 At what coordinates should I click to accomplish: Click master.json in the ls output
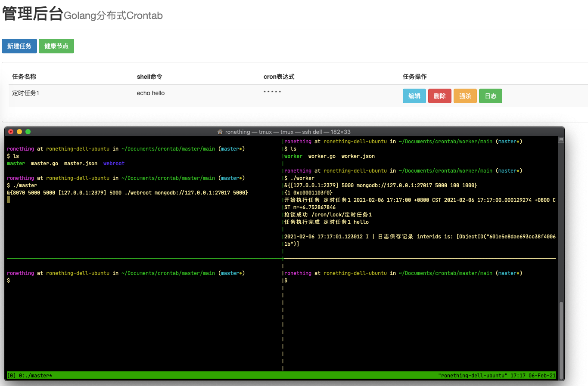(x=81, y=164)
